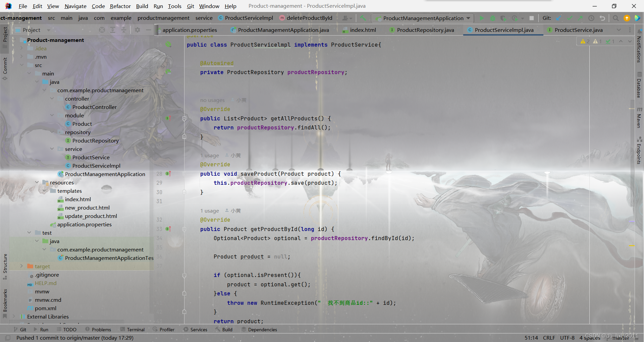Open the Dependencies tool window button
The height and width of the screenshot is (342, 644).
click(x=259, y=330)
